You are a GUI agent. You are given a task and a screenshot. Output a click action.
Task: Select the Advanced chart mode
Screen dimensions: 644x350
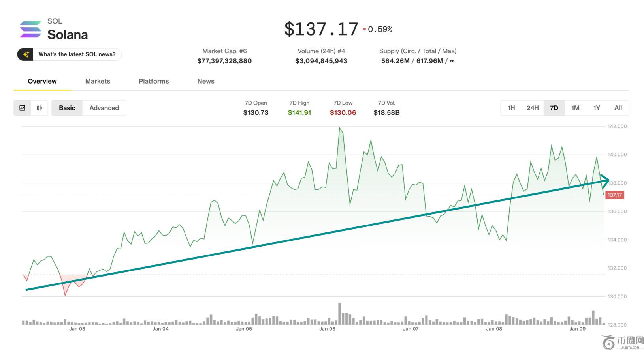104,108
